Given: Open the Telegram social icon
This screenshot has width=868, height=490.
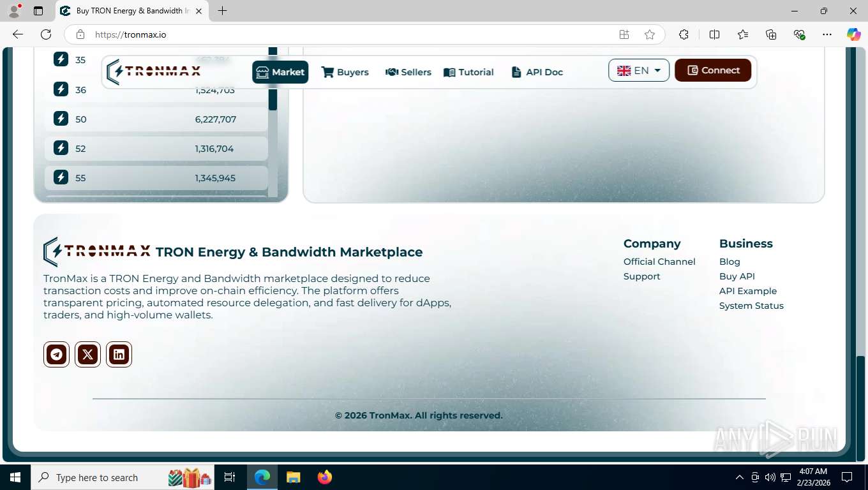Looking at the screenshot, I should pos(56,354).
